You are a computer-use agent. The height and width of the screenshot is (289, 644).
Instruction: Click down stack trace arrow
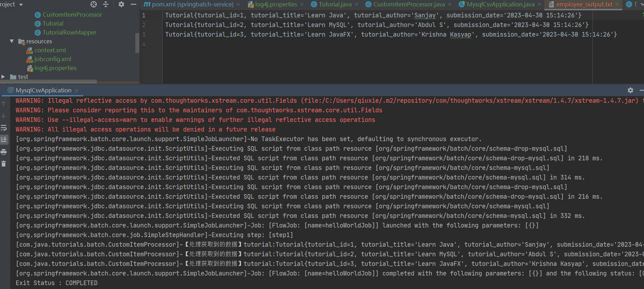pos(4,116)
